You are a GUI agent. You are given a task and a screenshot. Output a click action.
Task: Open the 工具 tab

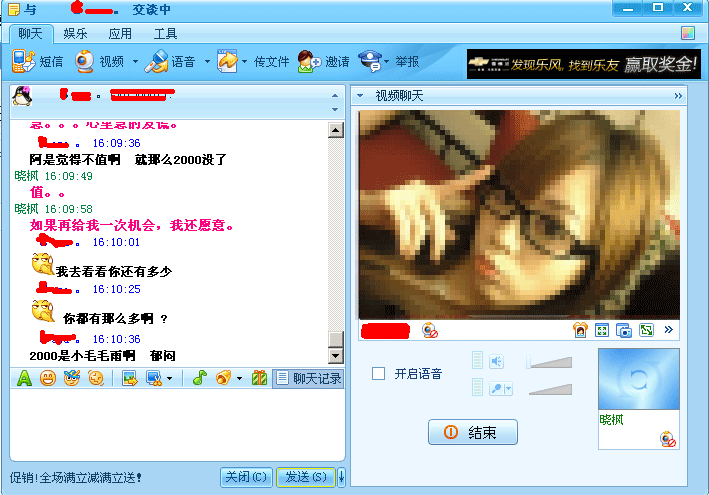pos(166,34)
